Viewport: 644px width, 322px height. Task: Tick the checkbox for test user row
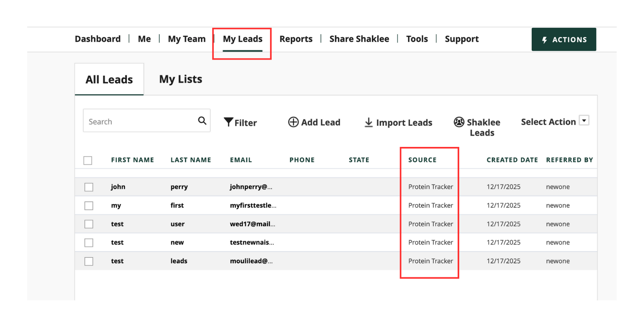[x=89, y=224]
